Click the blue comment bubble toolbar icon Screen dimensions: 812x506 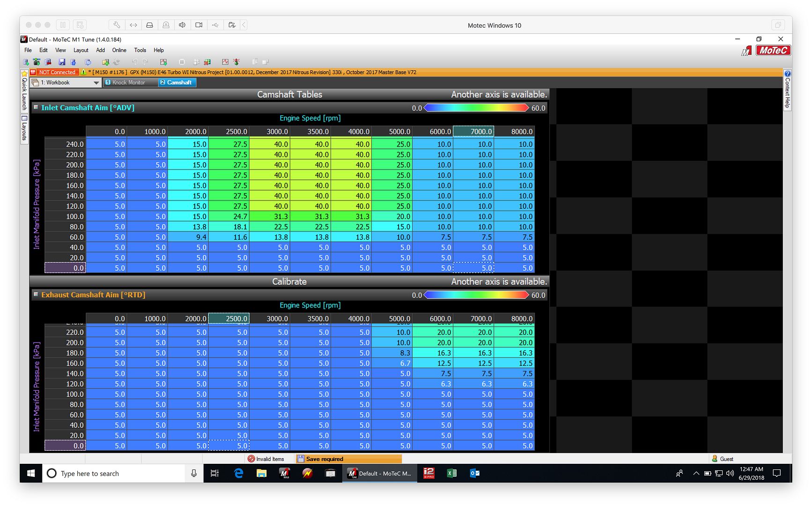(88, 62)
